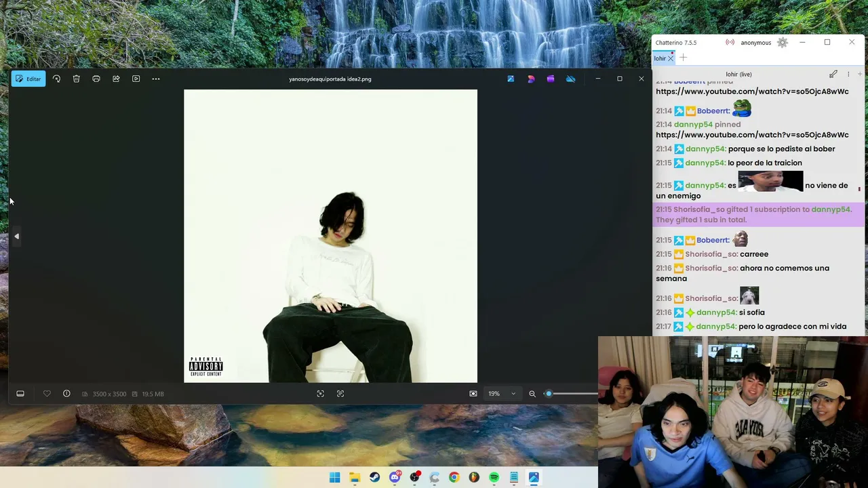Open Discord from the taskbar
The height and width of the screenshot is (488, 868).
tap(395, 478)
